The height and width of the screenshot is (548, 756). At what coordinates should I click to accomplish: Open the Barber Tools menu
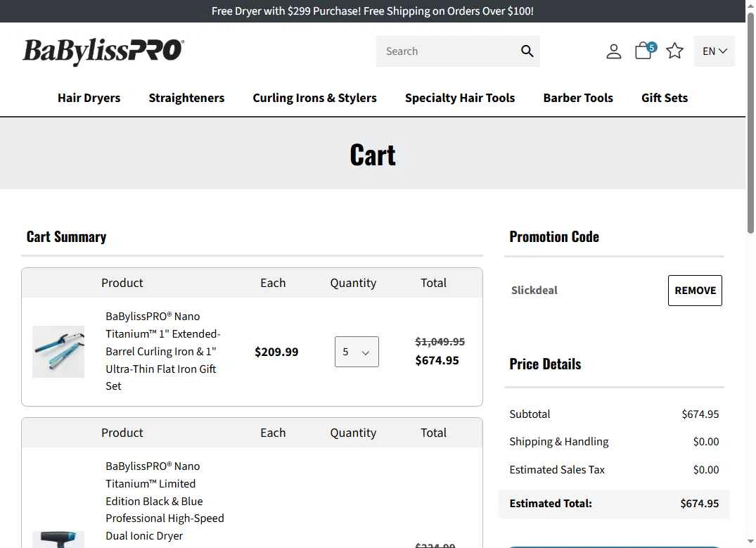[578, 98]
